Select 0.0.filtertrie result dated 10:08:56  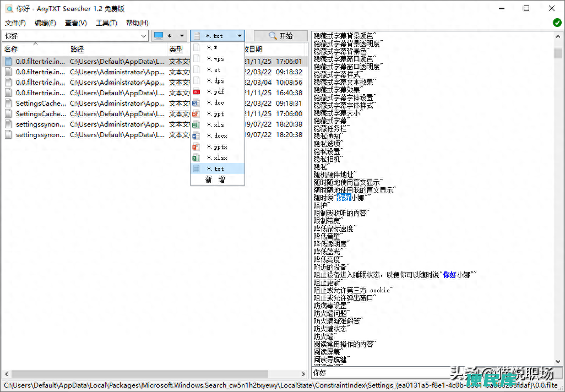(x=155, y=82)
